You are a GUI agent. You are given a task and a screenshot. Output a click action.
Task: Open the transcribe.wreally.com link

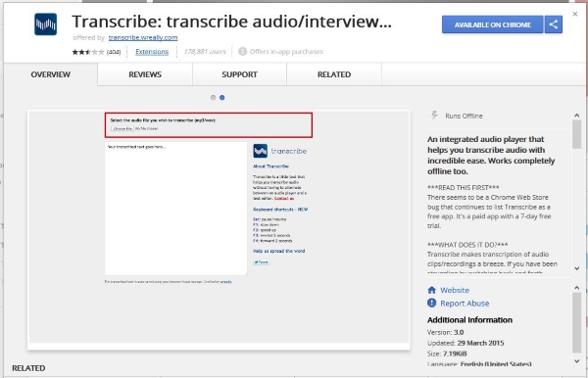pyautogui.click(x=143, y=37)
